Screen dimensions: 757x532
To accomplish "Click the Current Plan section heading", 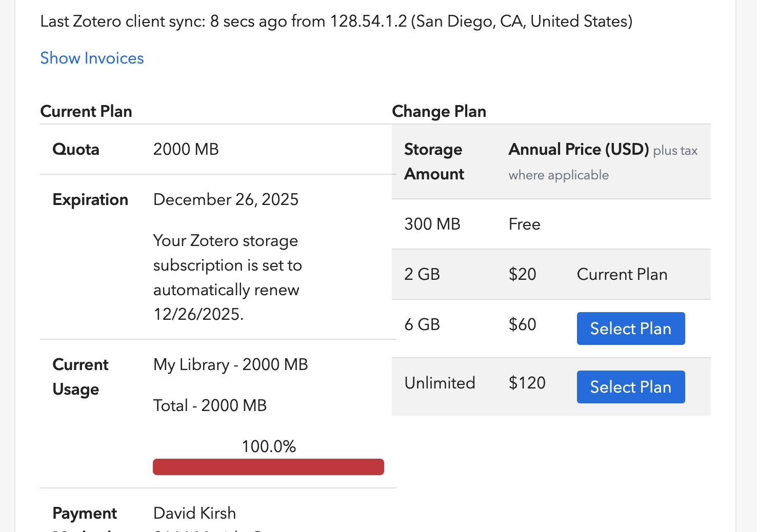I will (x=86, y=111).
